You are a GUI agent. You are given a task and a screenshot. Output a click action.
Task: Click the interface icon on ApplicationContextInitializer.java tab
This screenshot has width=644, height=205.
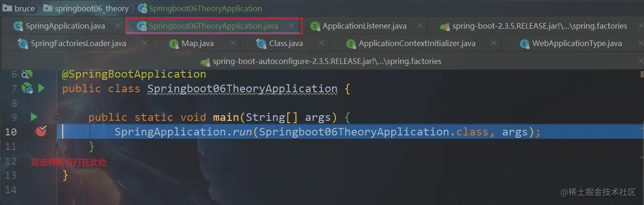[351, 44]
